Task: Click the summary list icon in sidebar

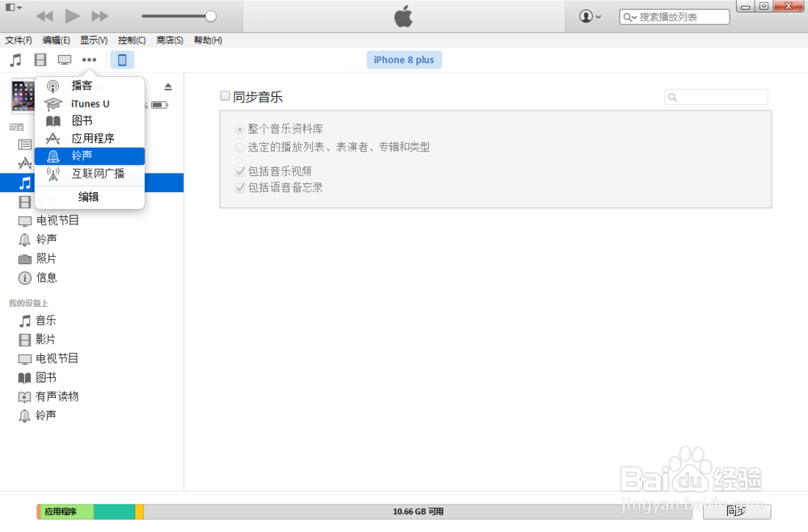Action: [x=25, y=145]
